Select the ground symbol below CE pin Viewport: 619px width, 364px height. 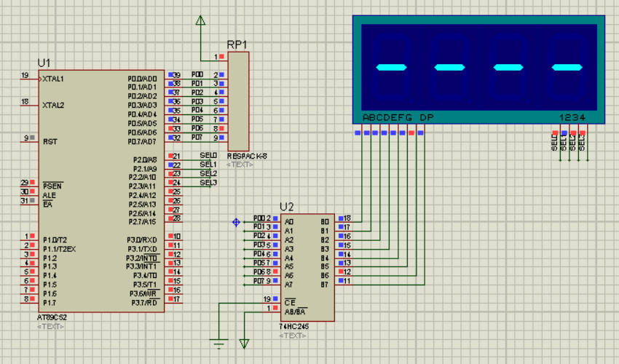pyautogui.click(x=218, y=343)
